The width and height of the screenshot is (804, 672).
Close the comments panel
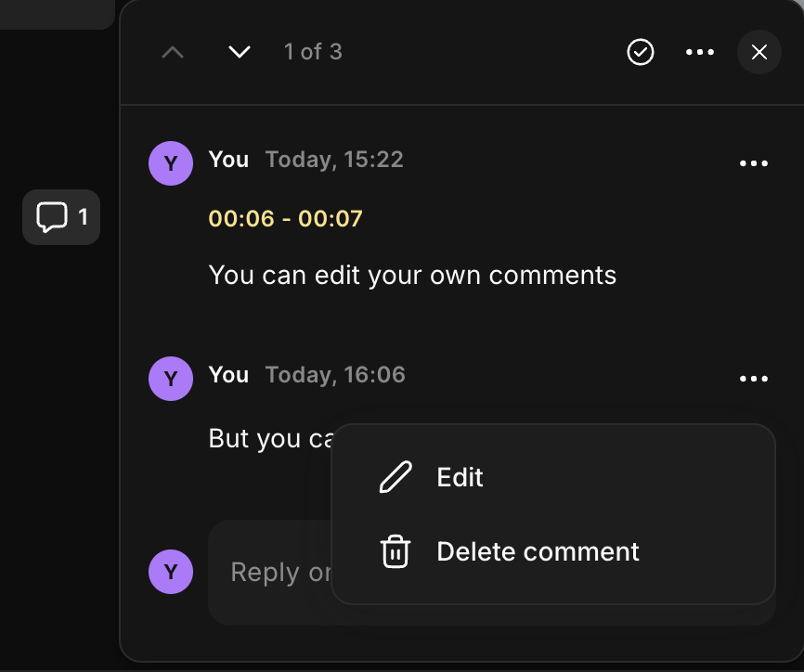759,52
